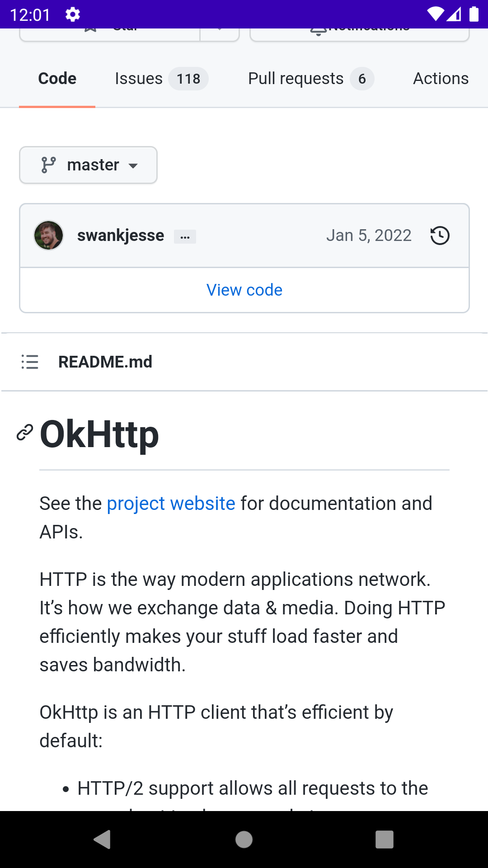Click the README.md list icon
This screenshot has height=868, width=488.
pyautogui.click(x=29, y=362)
